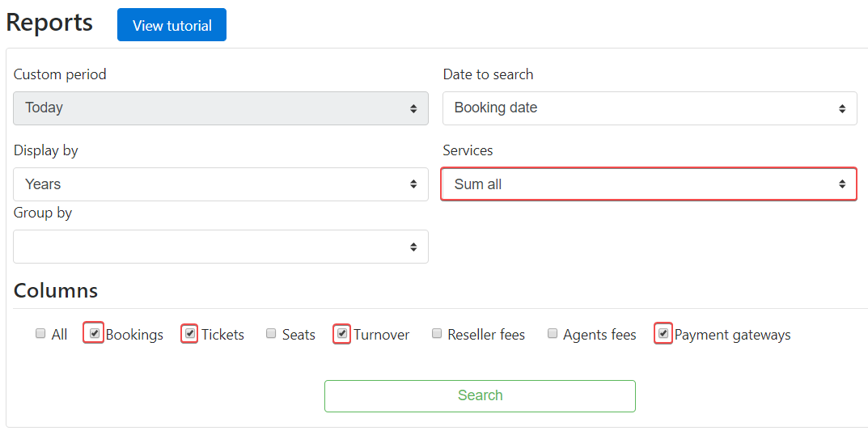This screenshot has width=868, height=435.
Task: Check the Agents fees checkbox
Action: pos(553,333)
